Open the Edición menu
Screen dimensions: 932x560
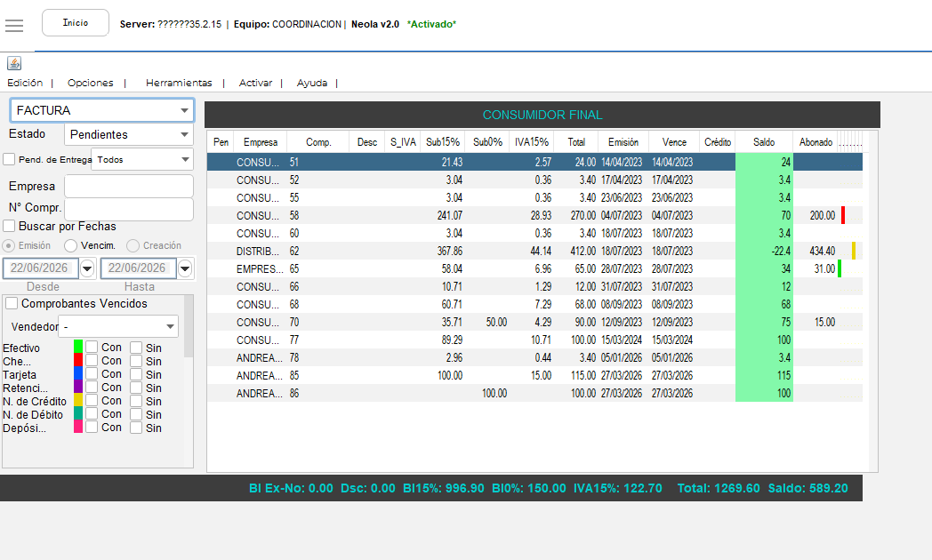click(x=25, y=83)
